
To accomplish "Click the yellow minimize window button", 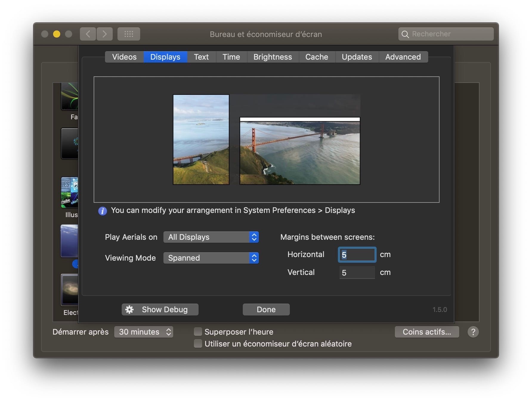I will click(57, 34).
